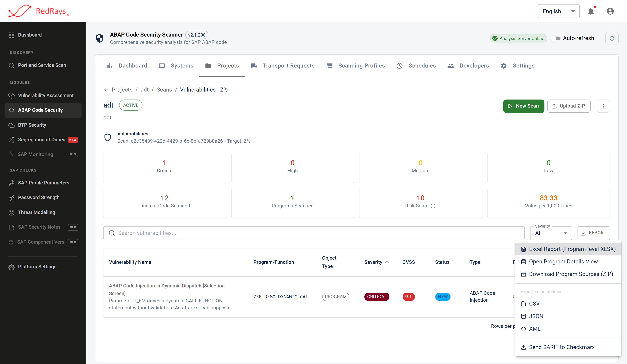This screenshot has height=364, width=627.
Task: Click the shield icon next to Vulnerabilities
Action: click(x=107, y=137)
